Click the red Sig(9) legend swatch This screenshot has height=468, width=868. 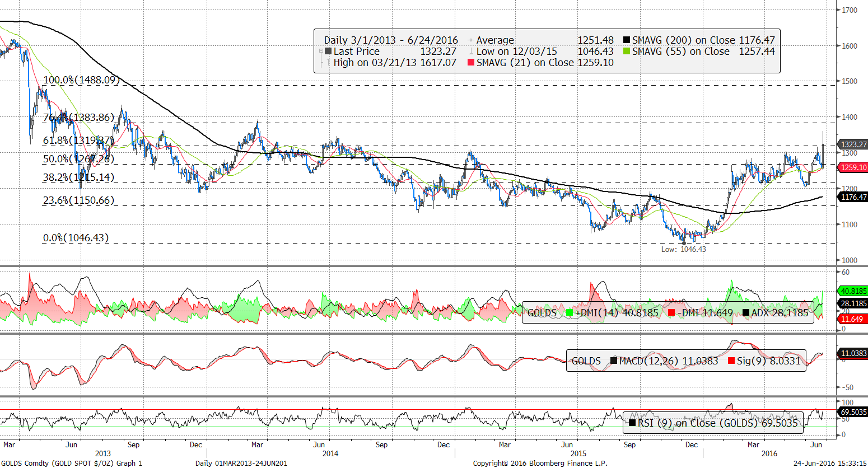pyautogui.click(x=731, y=361)
